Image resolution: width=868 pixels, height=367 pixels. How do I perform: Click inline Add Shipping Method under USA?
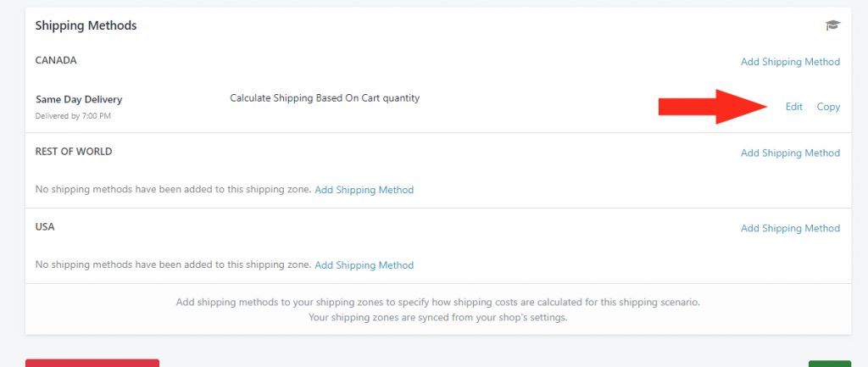pyautogui.click(x=364, y=265)
